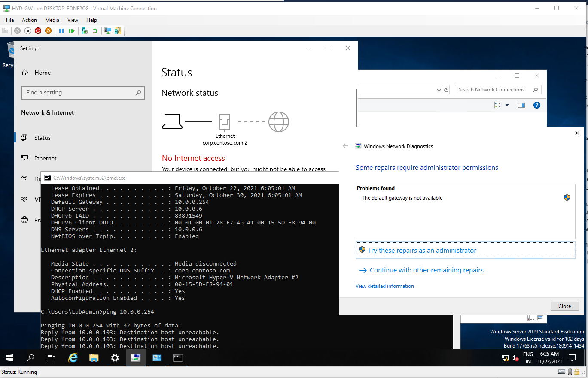Switch to Settings app on taskbar
This screenshot has height=378, width=588.
pos(115,357)
